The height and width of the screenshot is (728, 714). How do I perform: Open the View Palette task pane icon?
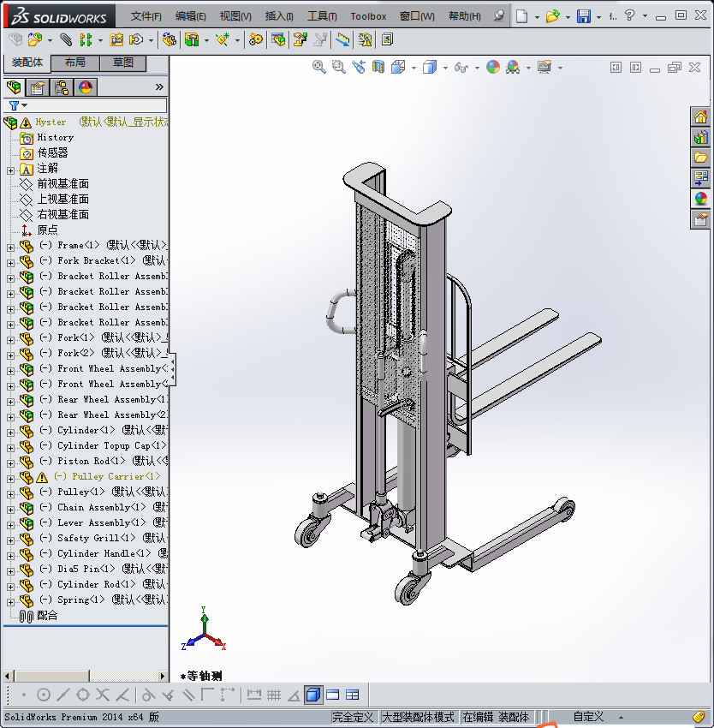tap(700, 178)
